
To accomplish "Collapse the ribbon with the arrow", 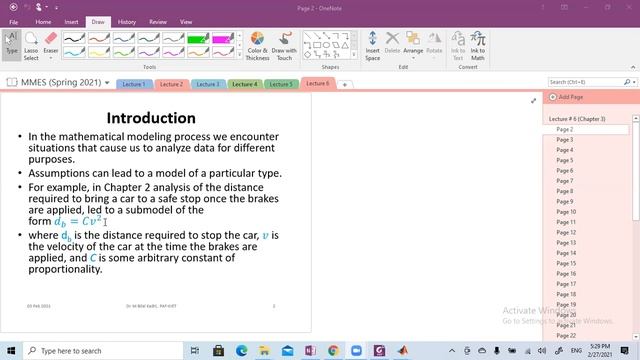I will coord(633,67).
